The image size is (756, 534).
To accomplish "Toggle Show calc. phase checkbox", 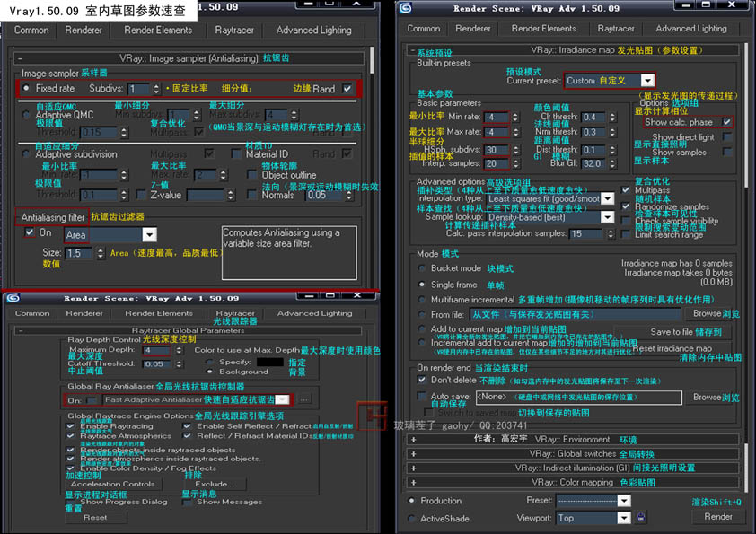I will [x=726, y=122].
